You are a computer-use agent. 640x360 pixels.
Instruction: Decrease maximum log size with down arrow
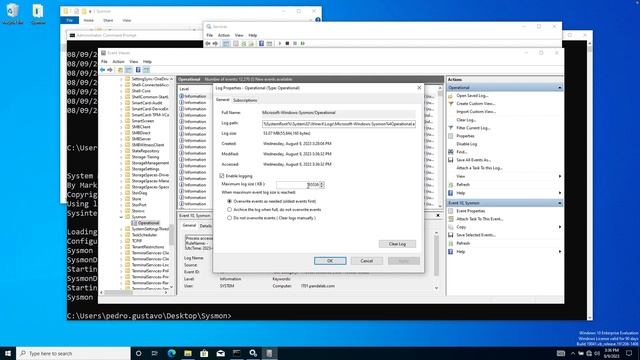click(x=322, y=187)
